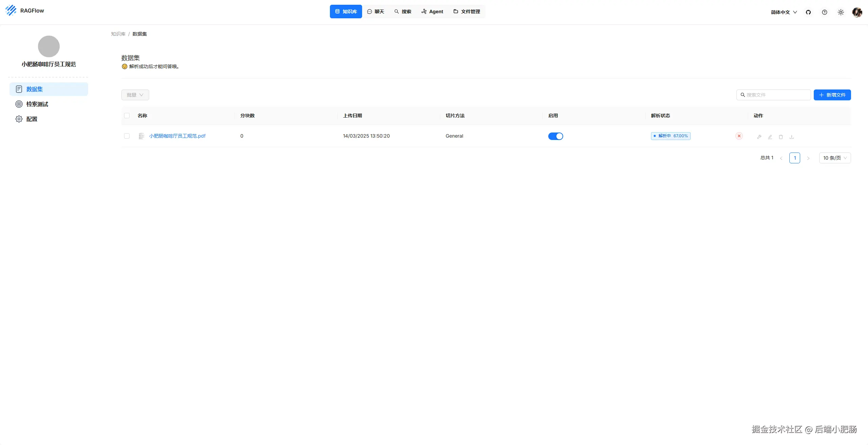Click the help question mark icon

tap(825, 12)
